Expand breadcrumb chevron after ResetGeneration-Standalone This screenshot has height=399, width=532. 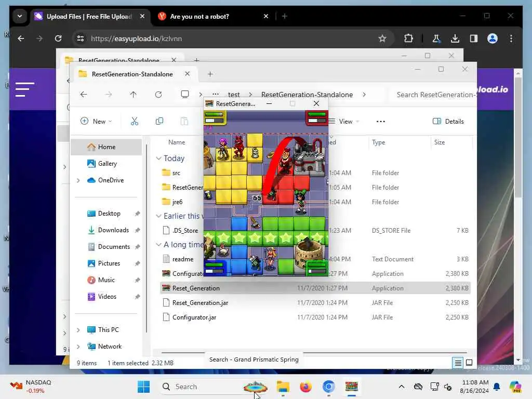coord(364,95)
